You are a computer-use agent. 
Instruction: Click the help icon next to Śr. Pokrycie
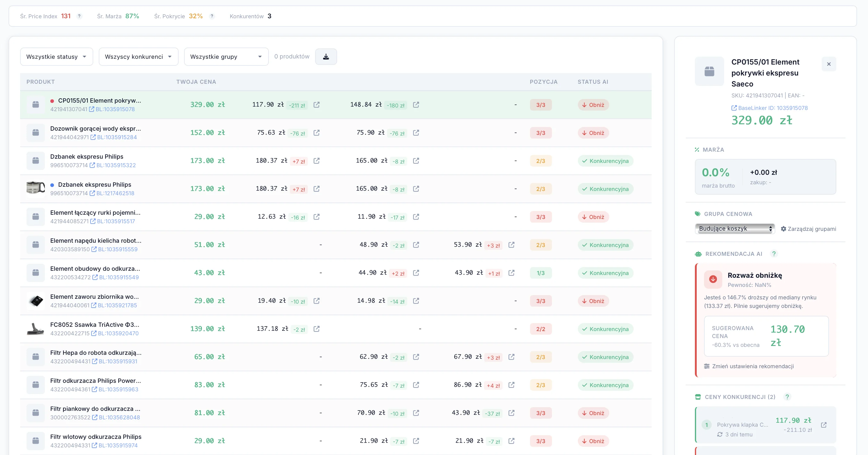[x=212, y=16]
